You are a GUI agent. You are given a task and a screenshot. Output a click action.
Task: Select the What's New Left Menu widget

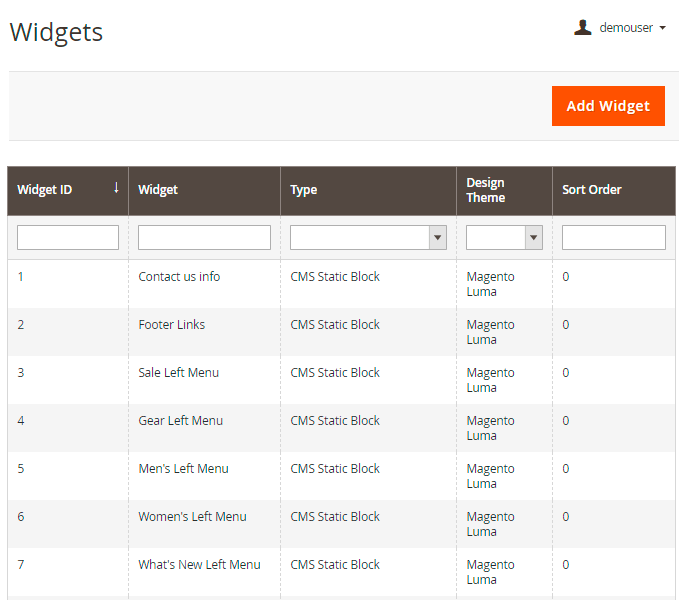pos(199,565)
